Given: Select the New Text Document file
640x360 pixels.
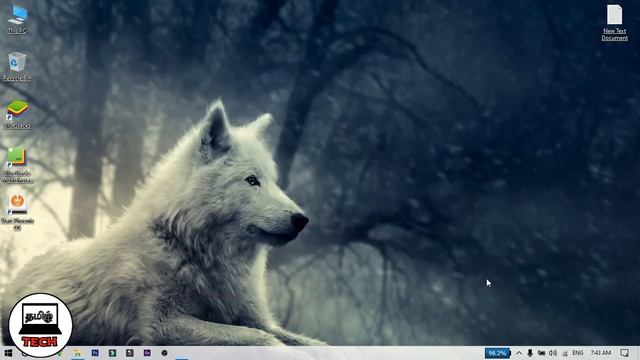Looking at the screenshot, I should click(614, 22).
